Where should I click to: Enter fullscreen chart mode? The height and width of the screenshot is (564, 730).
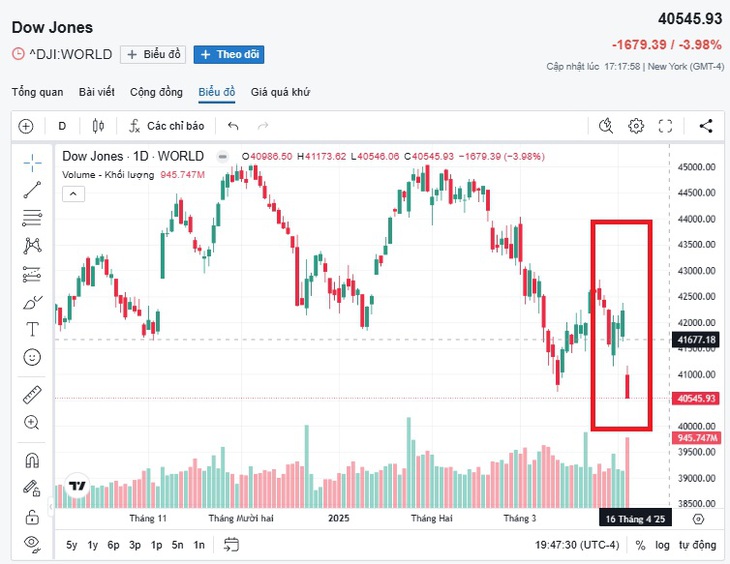point(665,126)
